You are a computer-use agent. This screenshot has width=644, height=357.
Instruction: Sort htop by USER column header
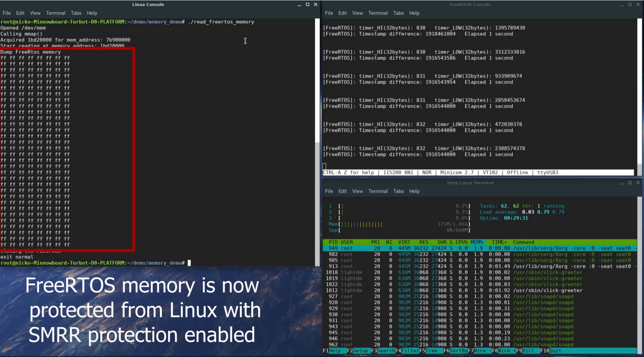(347, 242)
